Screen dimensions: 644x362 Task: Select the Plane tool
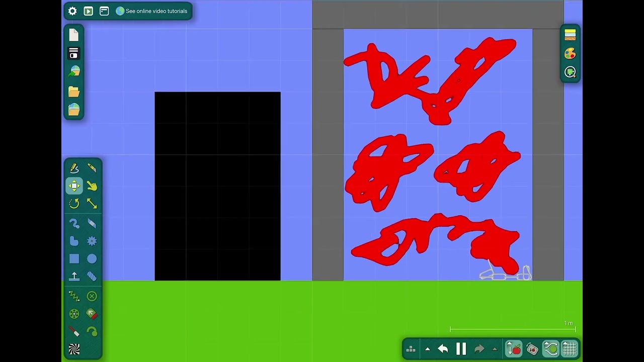pyautogui.click(x=74, y=276)
